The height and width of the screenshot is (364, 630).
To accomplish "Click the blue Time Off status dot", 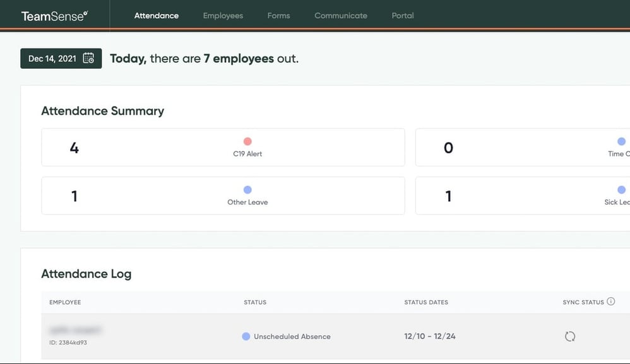I will click(x=619, y=141).
